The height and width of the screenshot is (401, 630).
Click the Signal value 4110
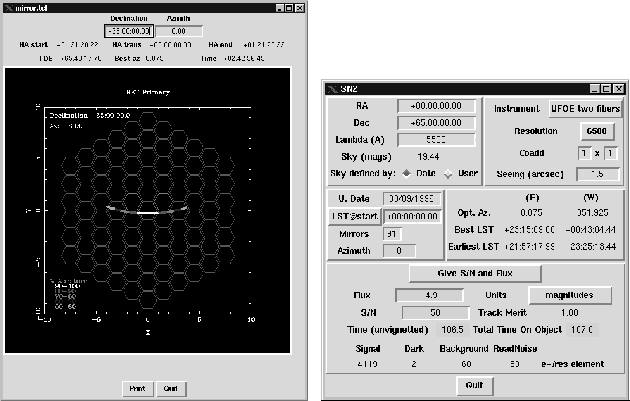point(368,364)
